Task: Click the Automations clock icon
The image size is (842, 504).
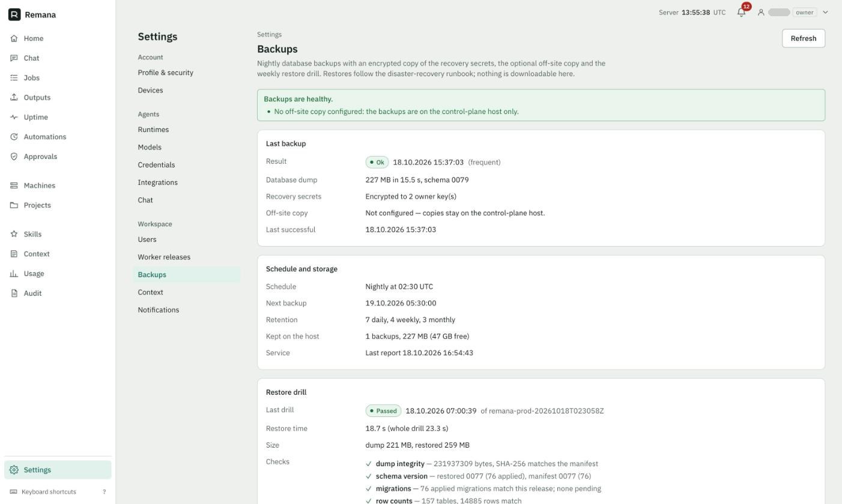Action: (14, 137)
